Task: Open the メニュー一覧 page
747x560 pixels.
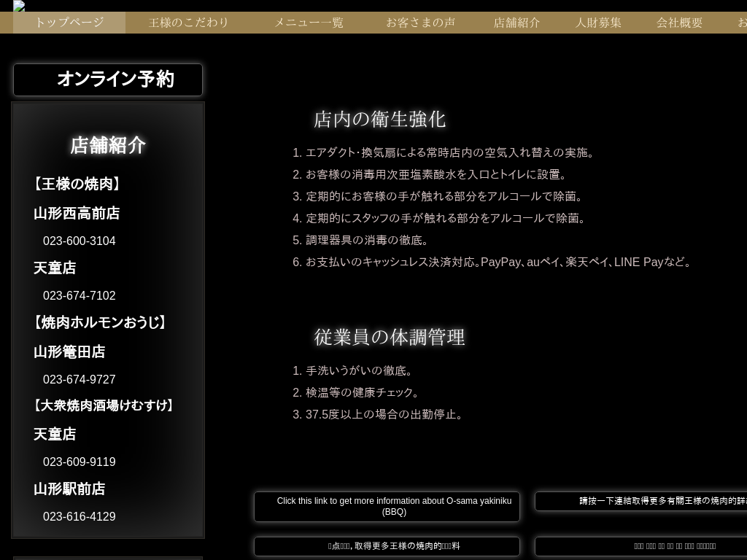Action: [x=309, y=23]
